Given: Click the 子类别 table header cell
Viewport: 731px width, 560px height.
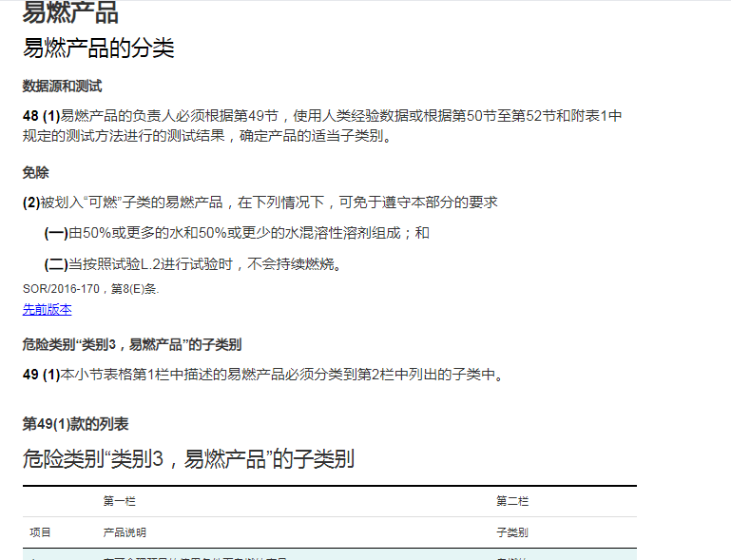Looking at the screenshot, I should (512, 533).
